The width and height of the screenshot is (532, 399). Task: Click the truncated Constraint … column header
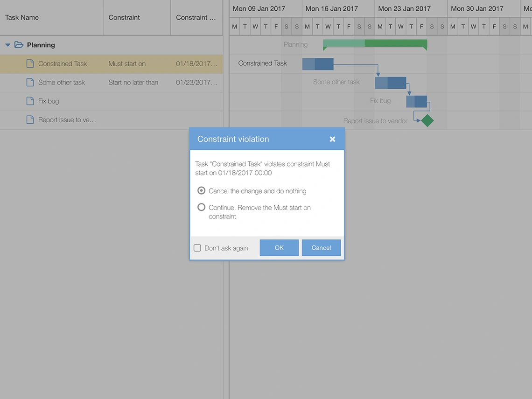[x=196, y=17]
